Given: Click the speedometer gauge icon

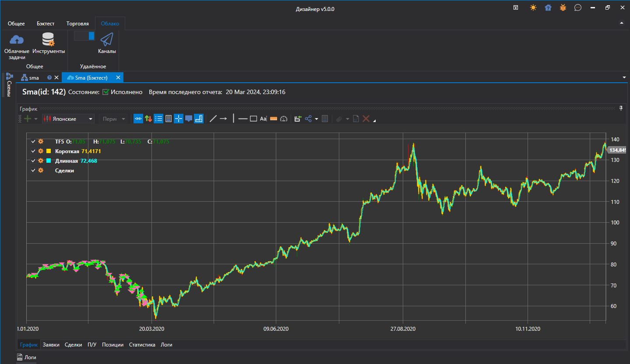Looking at the screenshot, I should coord(284,119).
